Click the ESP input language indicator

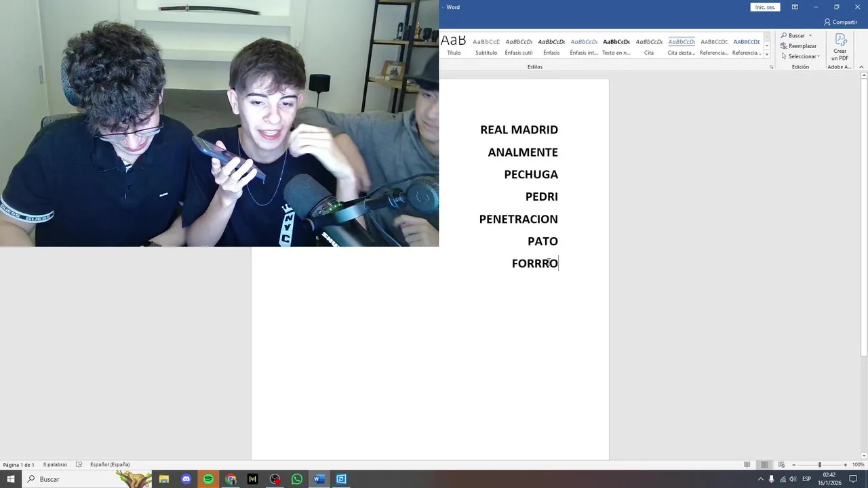(807, 479)
